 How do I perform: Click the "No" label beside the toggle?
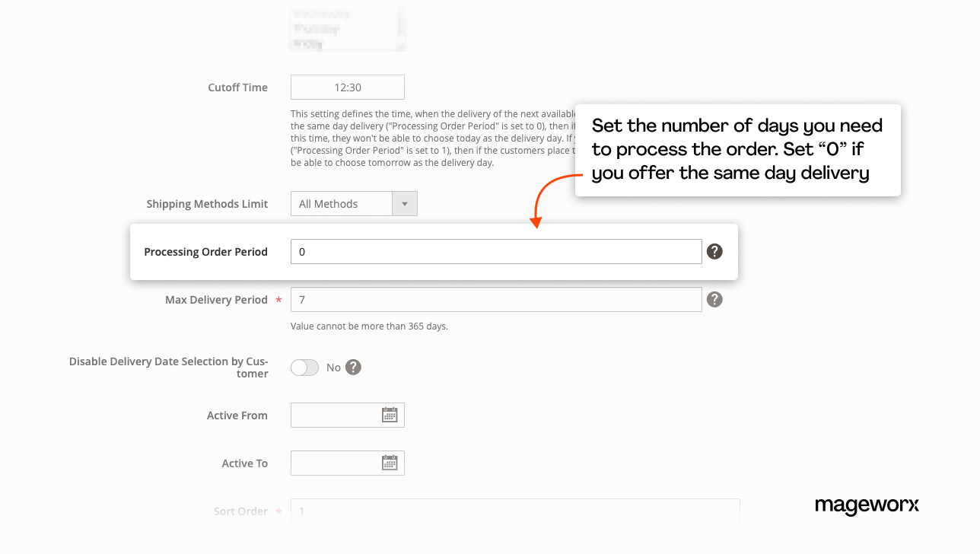[333, 368]
